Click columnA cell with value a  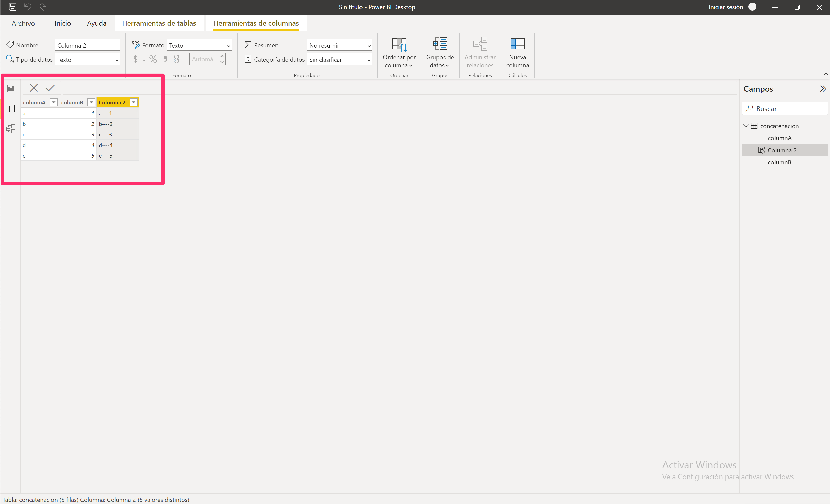tap(40, 114)
